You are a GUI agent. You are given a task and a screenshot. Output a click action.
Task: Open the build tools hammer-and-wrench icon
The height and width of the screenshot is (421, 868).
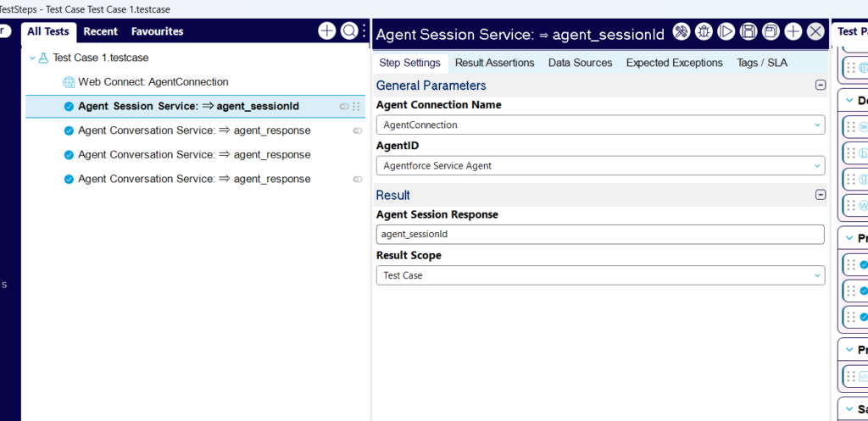(x=681, y=32)
